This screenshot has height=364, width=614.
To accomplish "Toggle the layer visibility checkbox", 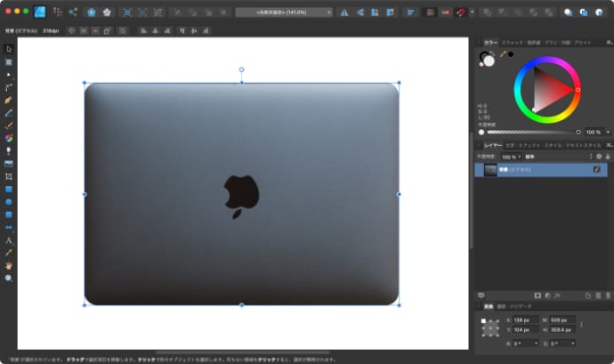I will tap(596, 169).
